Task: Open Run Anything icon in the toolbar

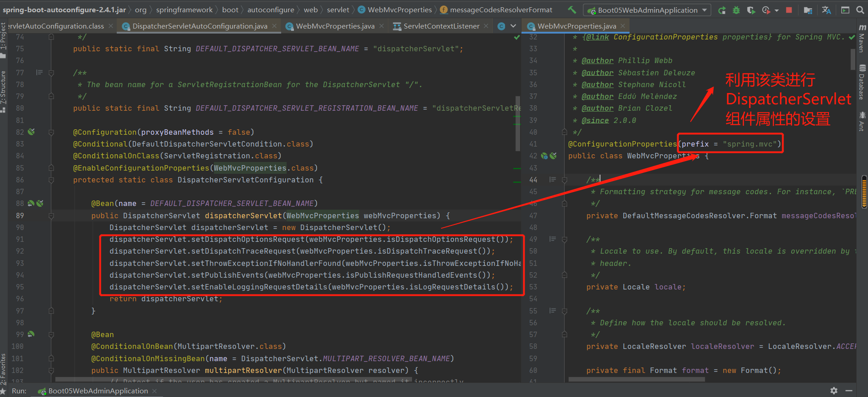Action: pos(845,10)
